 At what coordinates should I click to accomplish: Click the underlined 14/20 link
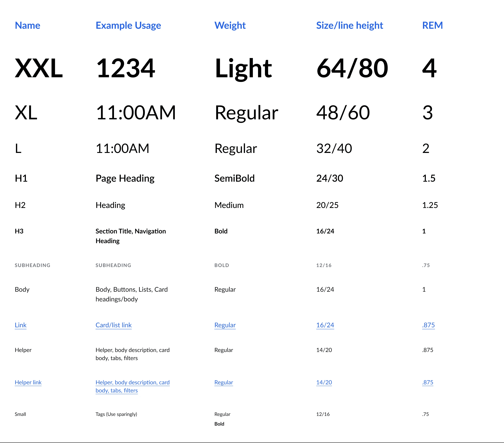tap(324, 382)
